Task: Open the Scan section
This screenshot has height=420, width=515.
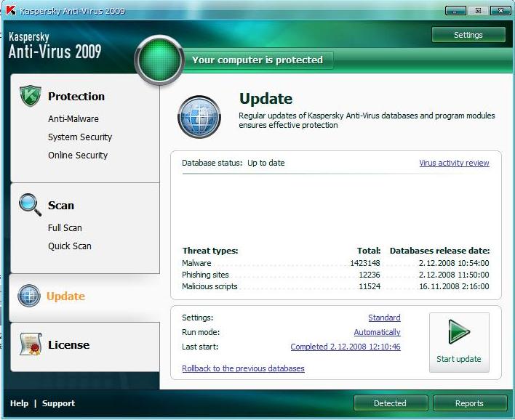Action: [61, 206]
